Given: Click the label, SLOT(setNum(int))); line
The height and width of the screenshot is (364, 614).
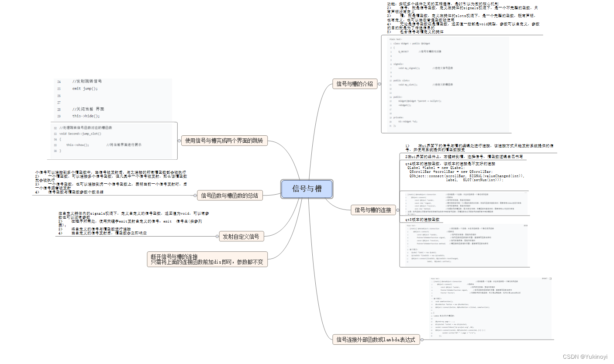Looking at the screenshot, I should tap(474, 180).
